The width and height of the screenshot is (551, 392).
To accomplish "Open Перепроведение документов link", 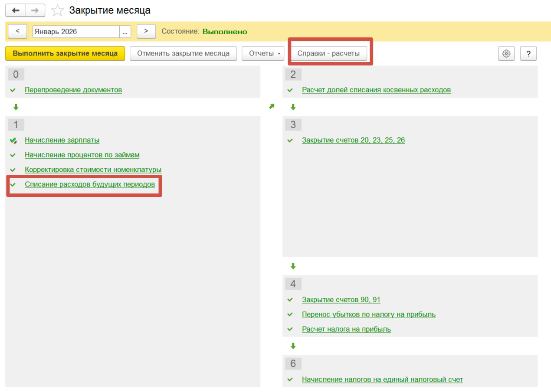I will point(73,90).
